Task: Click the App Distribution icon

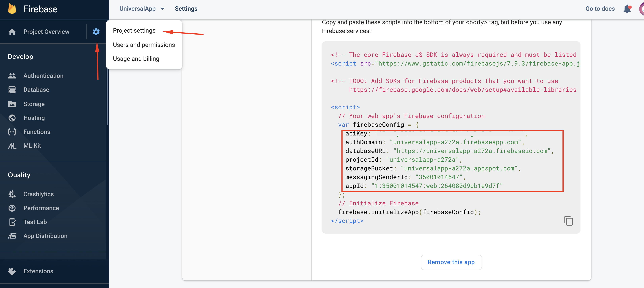Action: coord(12,236)
